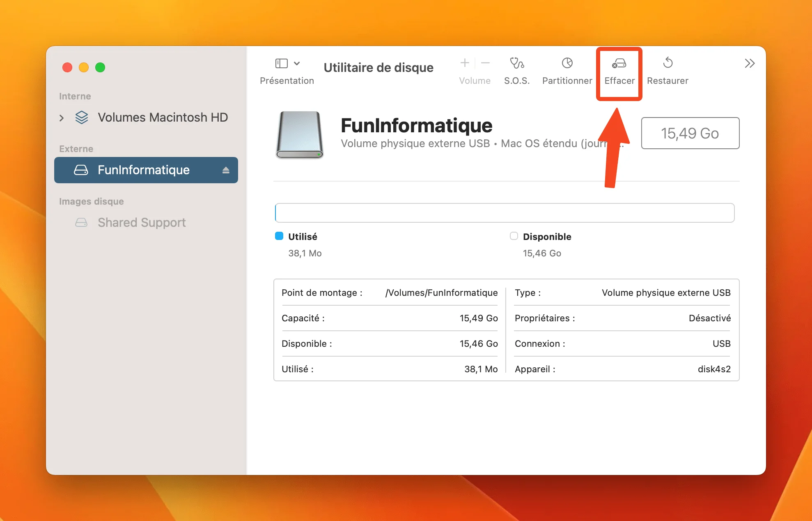Select Shared Support disk image

click(141, 223)
